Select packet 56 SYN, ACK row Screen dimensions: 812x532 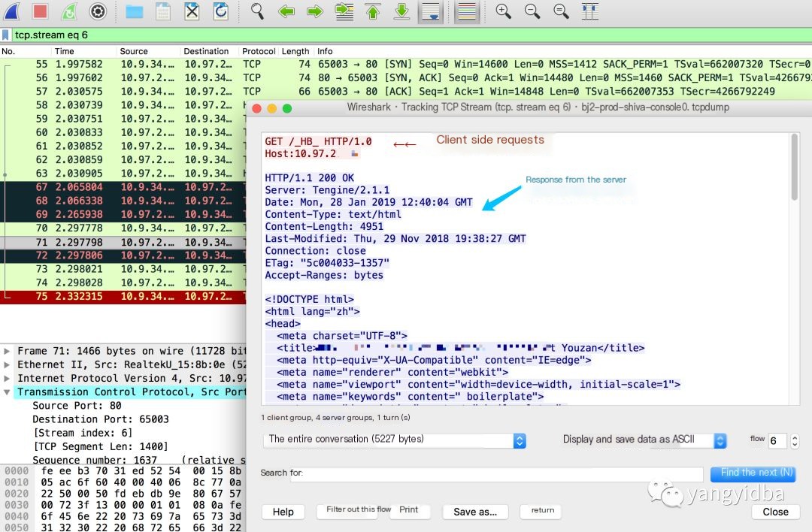pyautogui.click(x=406, y=77)
